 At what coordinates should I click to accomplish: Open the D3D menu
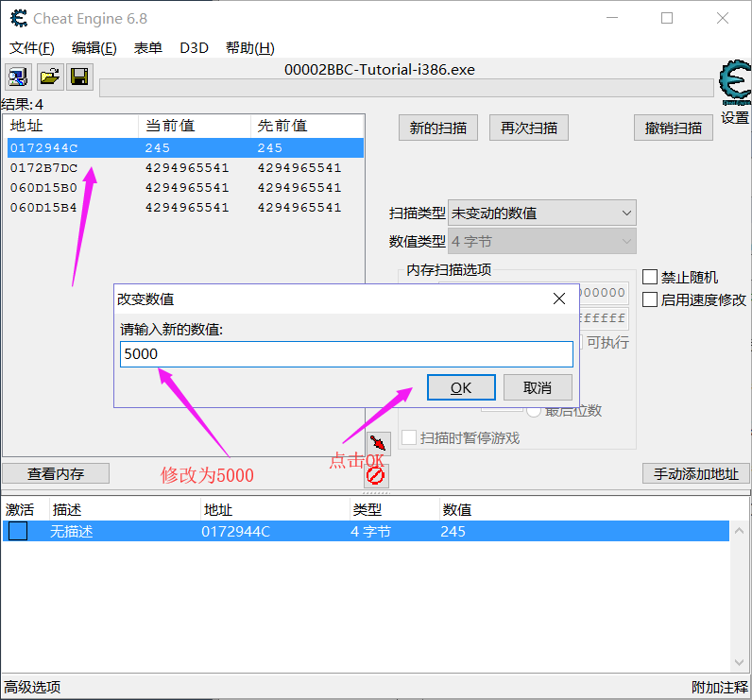pyautogui.click(x=194, y=47)
